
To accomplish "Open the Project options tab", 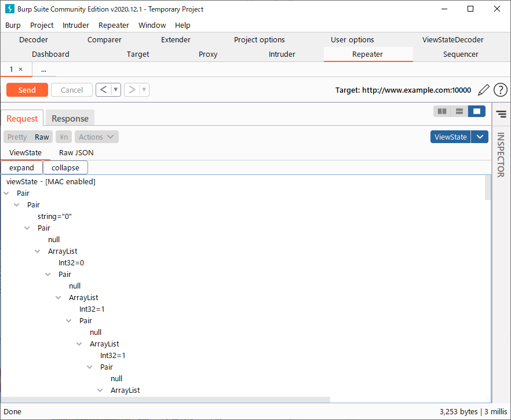I will (260, 40).
